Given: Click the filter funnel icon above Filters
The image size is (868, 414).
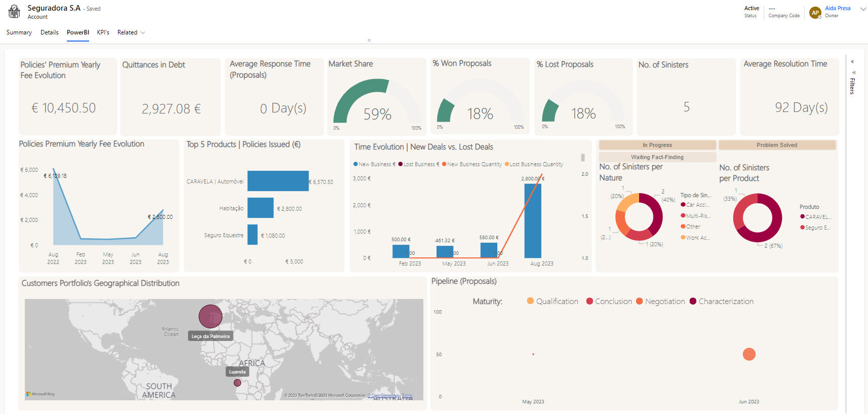Looking at the screenshot, I should [853, 72].
